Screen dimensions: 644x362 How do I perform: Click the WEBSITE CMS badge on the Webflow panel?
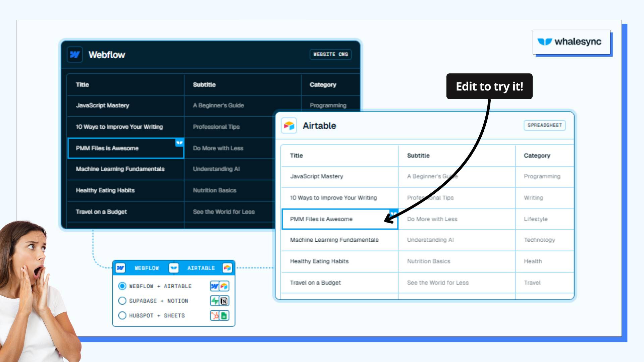pos(330,54)
